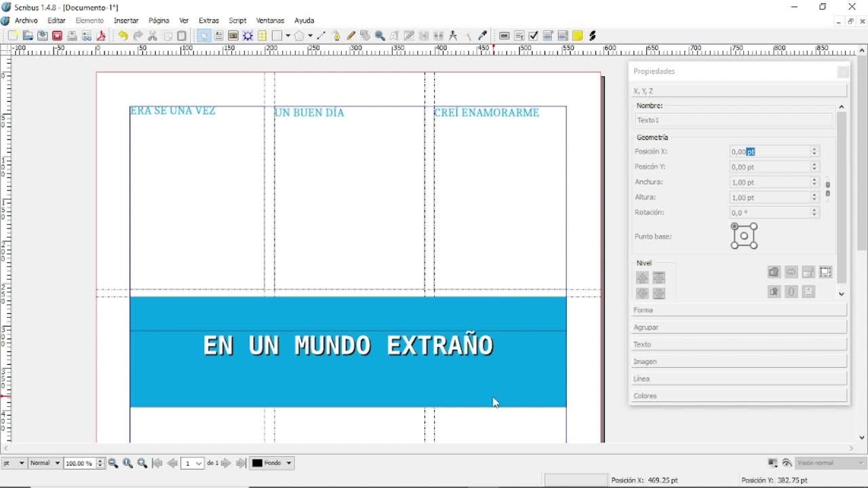Insert a link annotation
The image size is (868, 488).
pos(592,36)
